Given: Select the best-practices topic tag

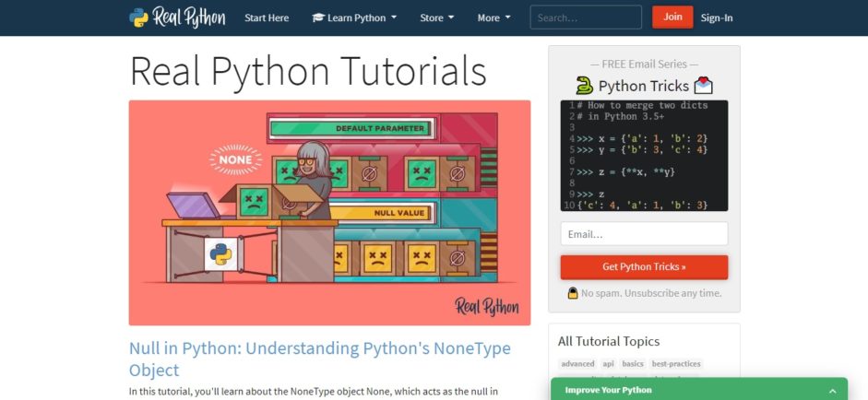Looking at the screenshot, I should point(676,364).
